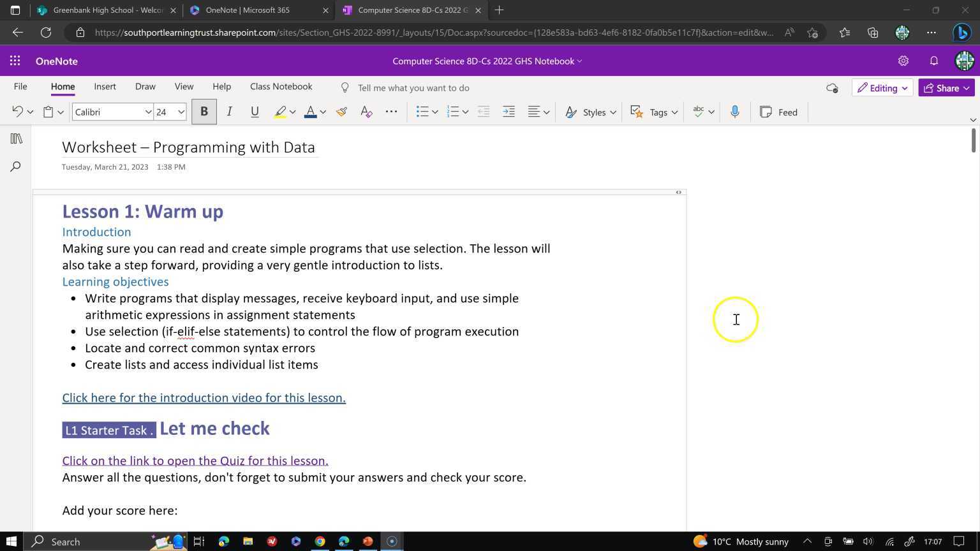
Task: Increase indent of the paragraph
Action: 509,112
